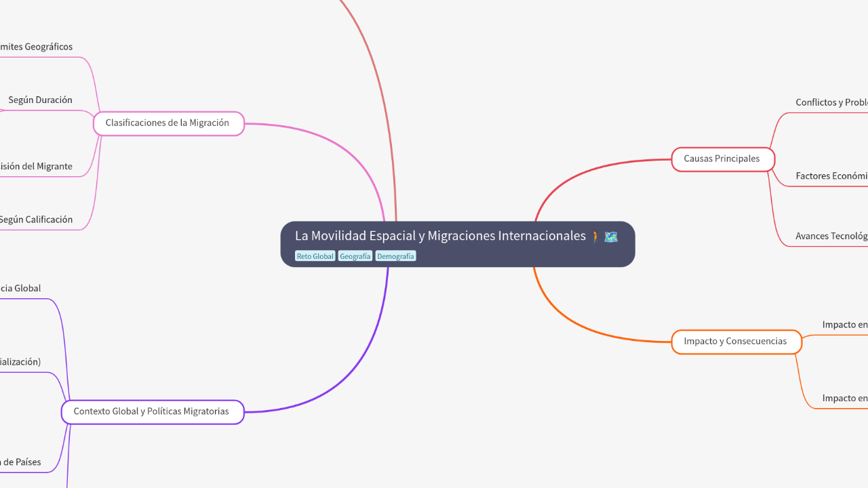Click the person emoji on the central title node

(x=595, y=236)
